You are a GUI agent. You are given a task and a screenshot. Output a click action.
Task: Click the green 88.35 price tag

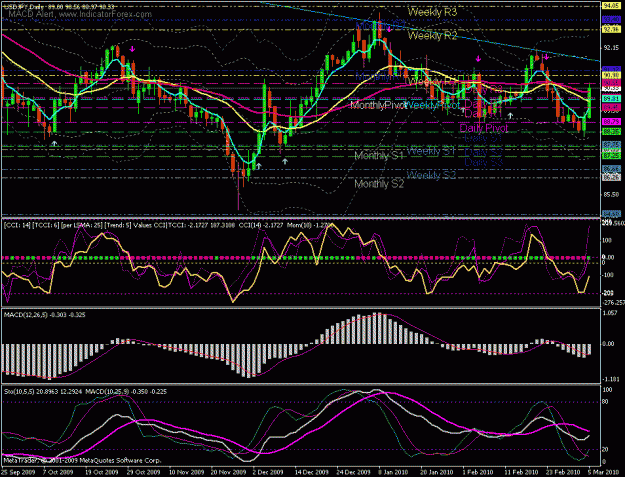[611, 132]
